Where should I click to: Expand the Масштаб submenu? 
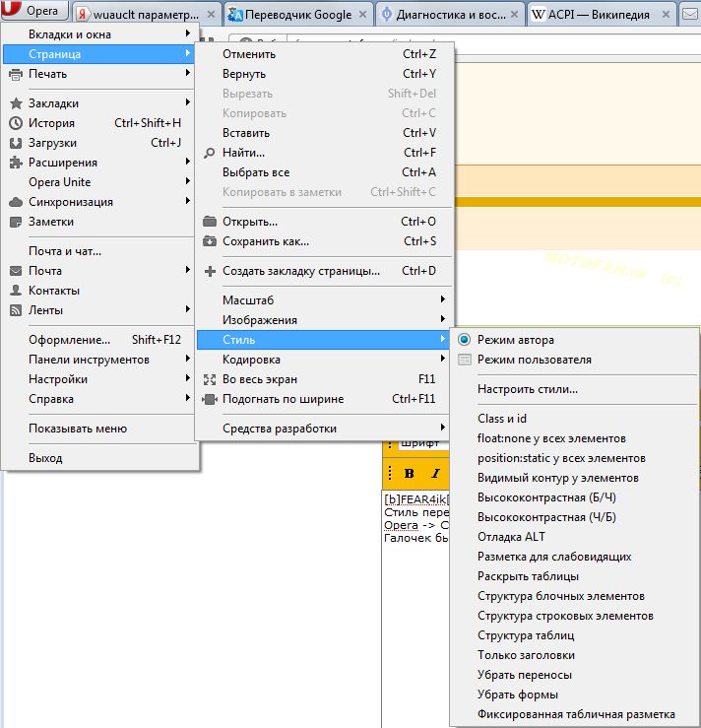click(323, 300)
